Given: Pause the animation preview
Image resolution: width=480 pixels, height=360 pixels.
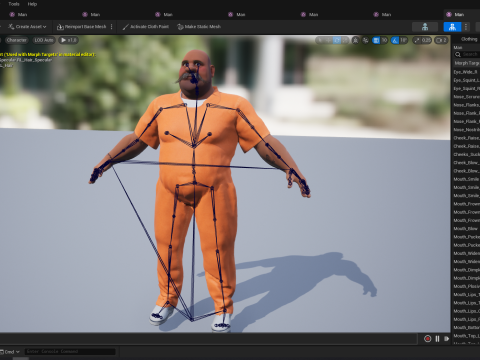Looking at the screenshot, I should coord(437,339).
